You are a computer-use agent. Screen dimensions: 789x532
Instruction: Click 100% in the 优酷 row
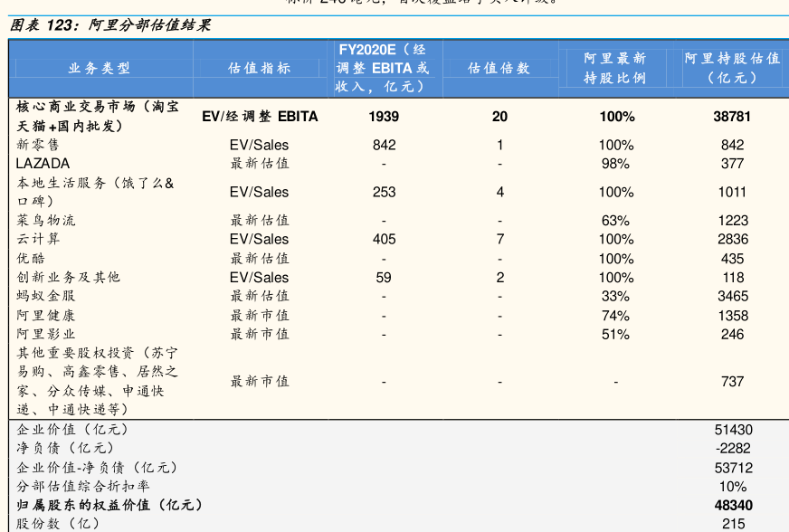(616, 259)
